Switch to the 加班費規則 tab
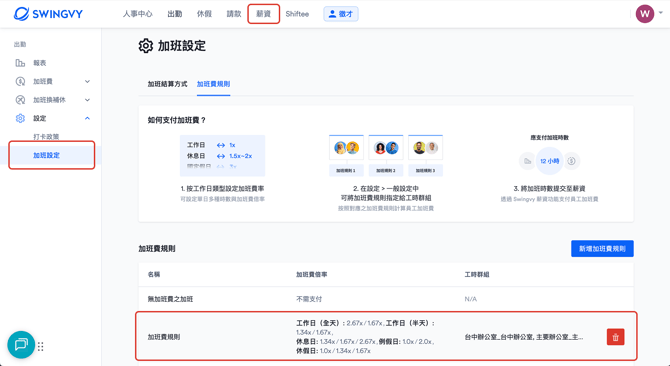 pyautogui.click(x=213, y=84)
